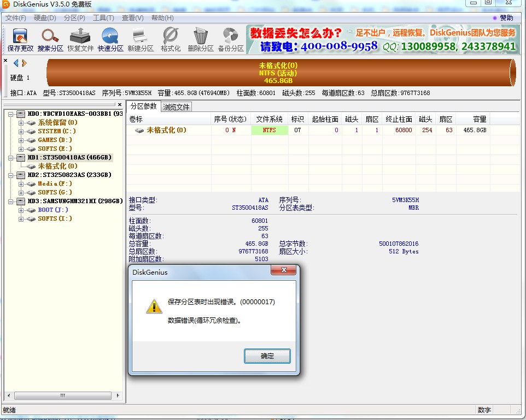Collapse the HD0 WDC disk node

tap(11, 114)
